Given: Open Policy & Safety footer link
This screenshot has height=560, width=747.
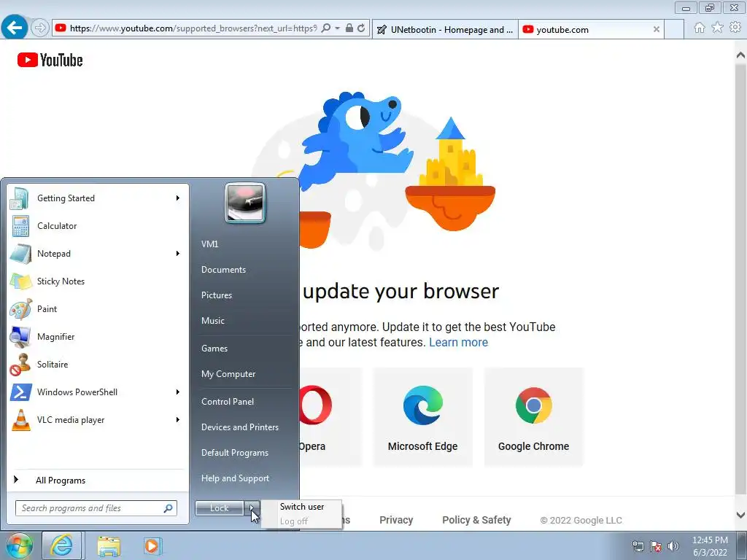Looking at the screenshot, I should click(x=476, y=520).
